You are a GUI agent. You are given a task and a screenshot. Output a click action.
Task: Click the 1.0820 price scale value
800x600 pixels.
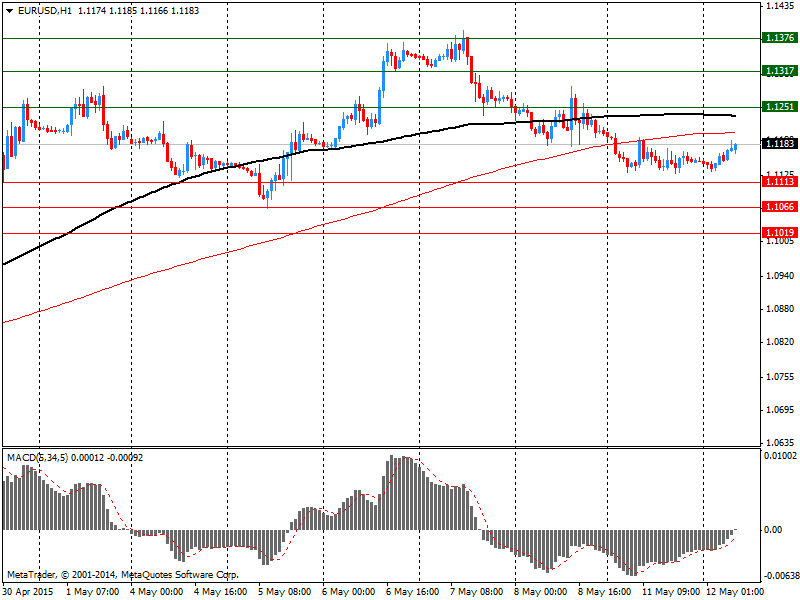point(781,342)
